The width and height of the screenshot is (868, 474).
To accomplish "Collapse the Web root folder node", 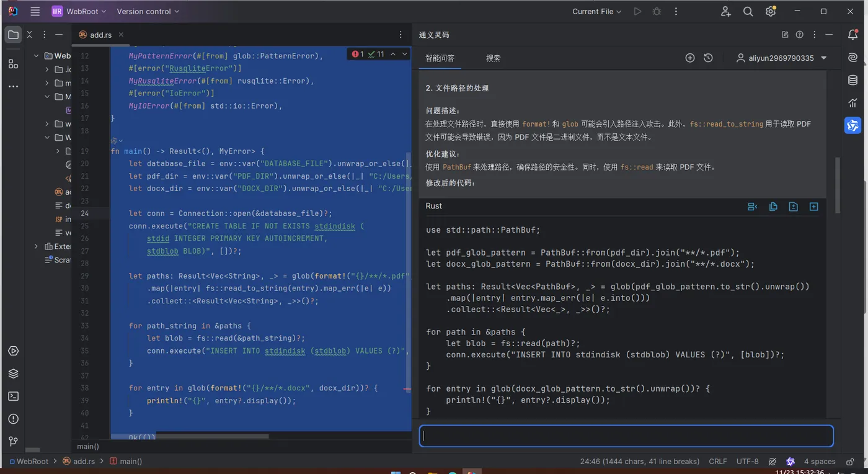I will (x=37, y=56).
